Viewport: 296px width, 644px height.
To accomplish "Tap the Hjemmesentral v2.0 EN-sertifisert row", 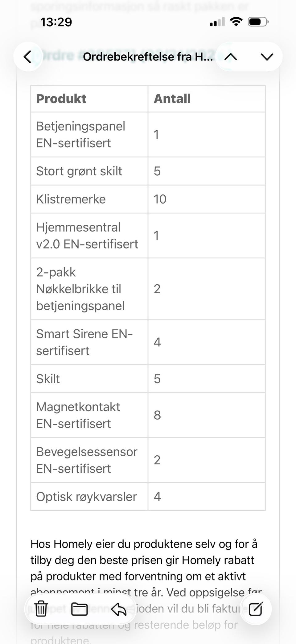I will [87, 235].
